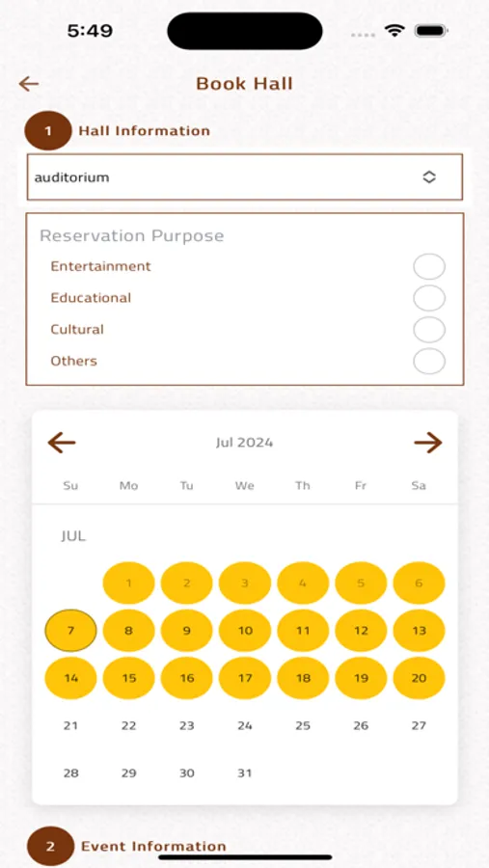Choose July 20 on the calendar
This screenshot has height=868, width=489.
pyautogui.click(x=420, y=678)
